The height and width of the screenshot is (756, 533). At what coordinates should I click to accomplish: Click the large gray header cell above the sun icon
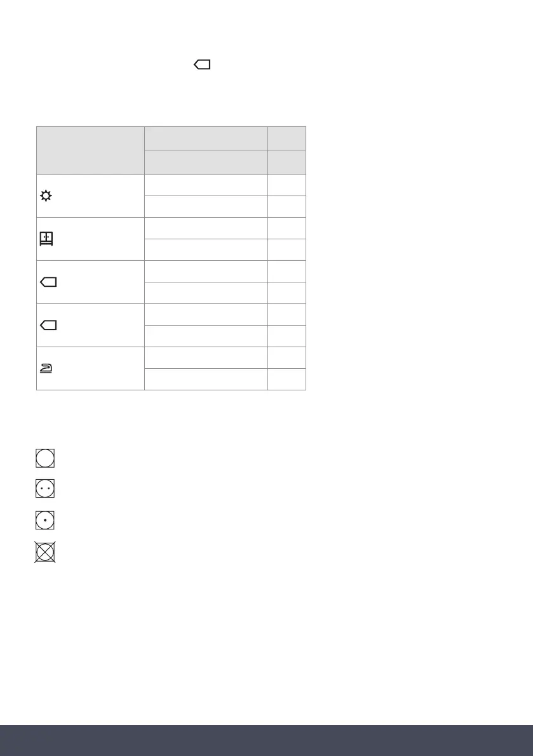pos(90,150)
